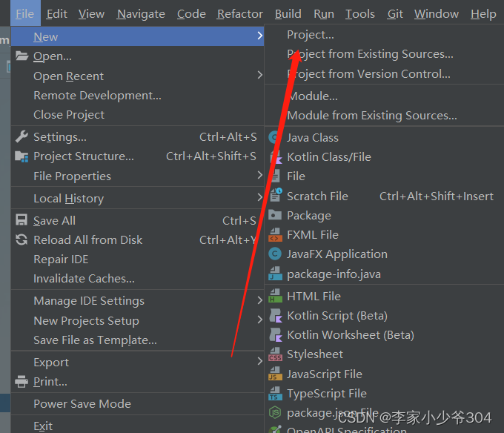Click the Kotlin Worksheet (Beta) icon
The image size is (504, 433).
pyautogui.click(x=276, y=335)
